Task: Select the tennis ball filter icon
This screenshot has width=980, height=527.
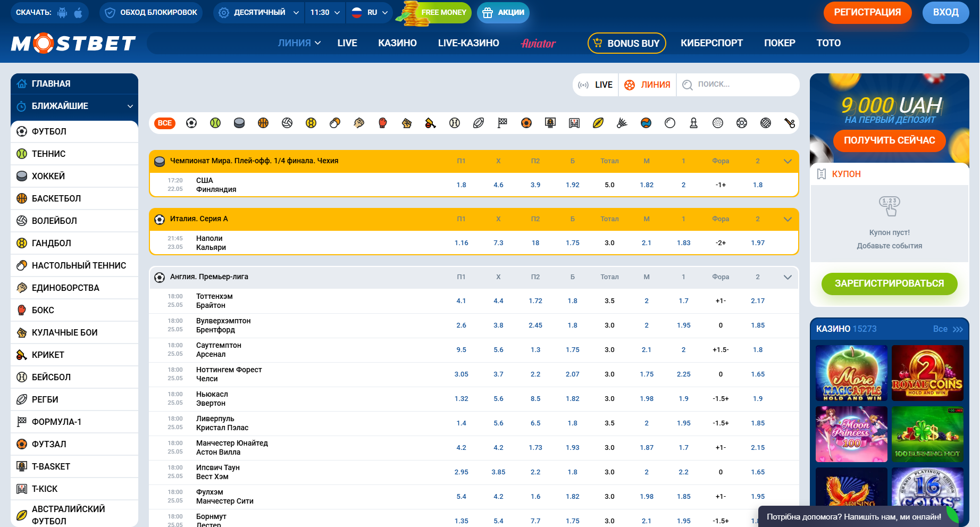Action: click(215, 123)
